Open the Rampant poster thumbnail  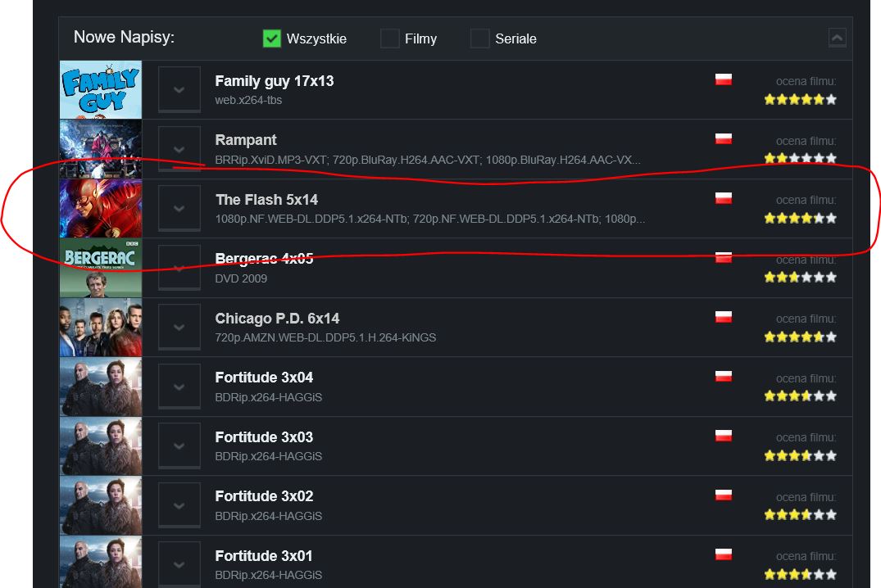[101, 149]
